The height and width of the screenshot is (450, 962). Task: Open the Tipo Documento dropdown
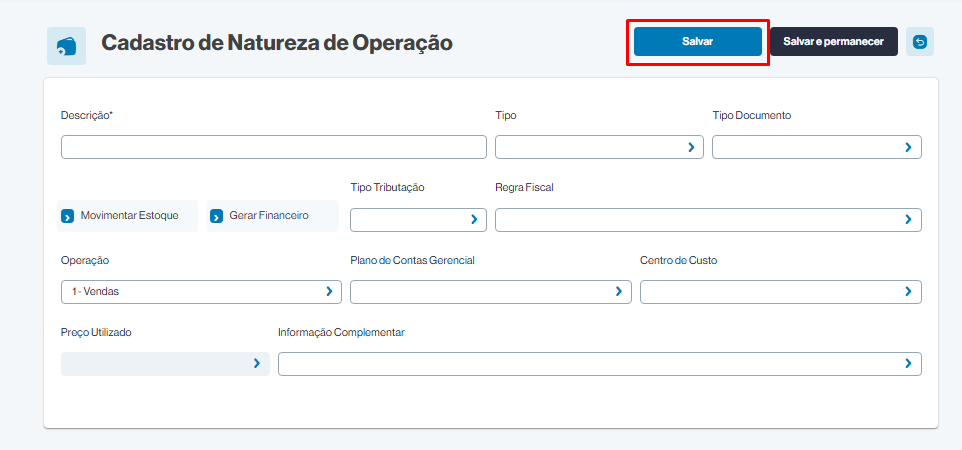[817, 147]
